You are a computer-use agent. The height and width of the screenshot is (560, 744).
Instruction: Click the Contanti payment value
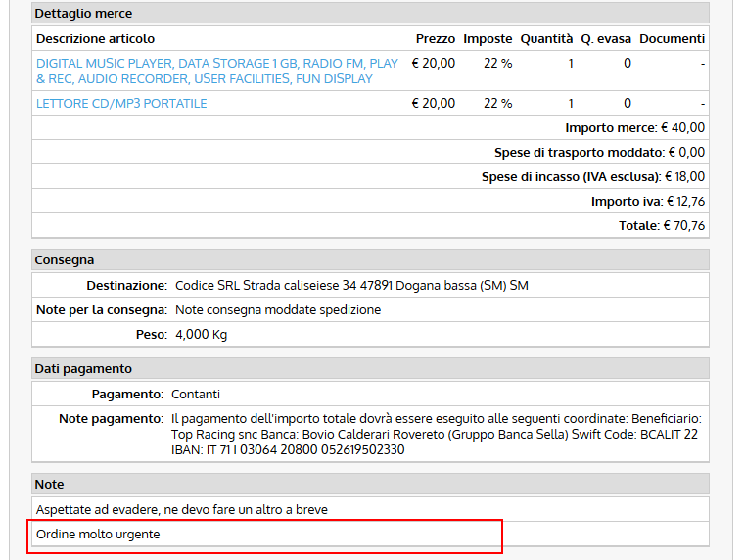point(196,395)
